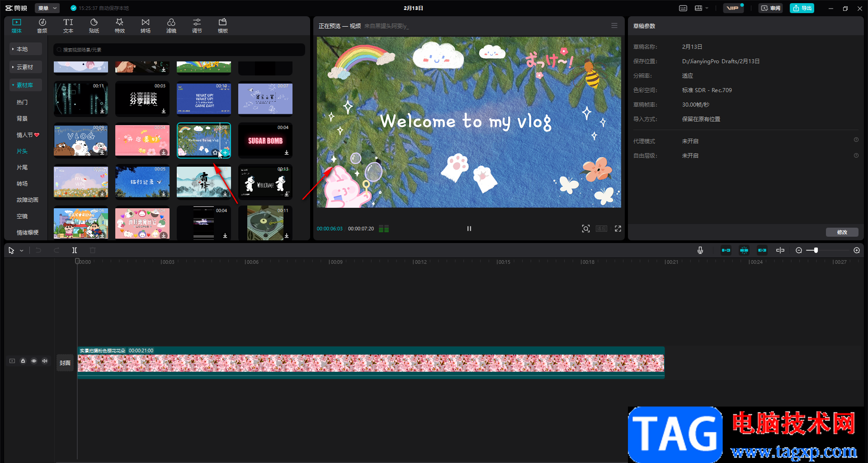Open the 音频 audio tab
This screenshot has width=868, height=463.
[x=42, y=26]
